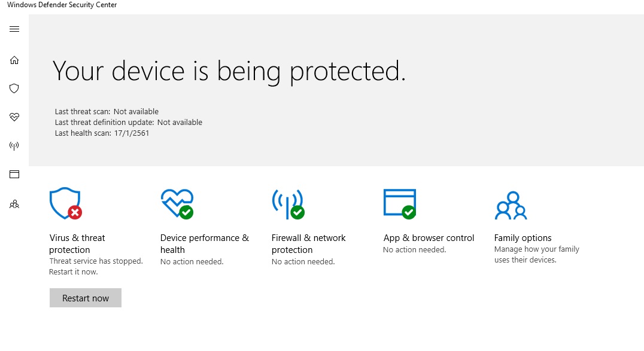Click the family silhouettes icon above Family options

click(511, 203)
